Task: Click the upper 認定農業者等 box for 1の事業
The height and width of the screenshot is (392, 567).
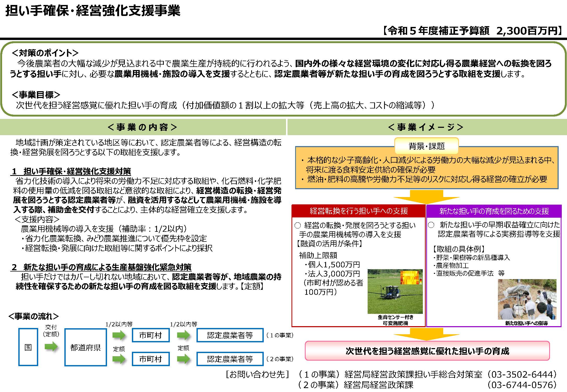Action: click(230, 335)
